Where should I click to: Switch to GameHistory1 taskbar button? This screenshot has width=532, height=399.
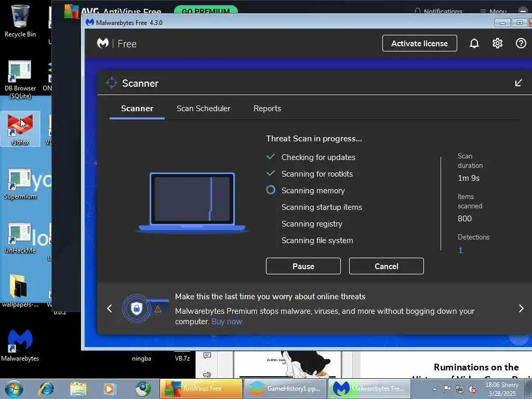click(x=285, y=389)
